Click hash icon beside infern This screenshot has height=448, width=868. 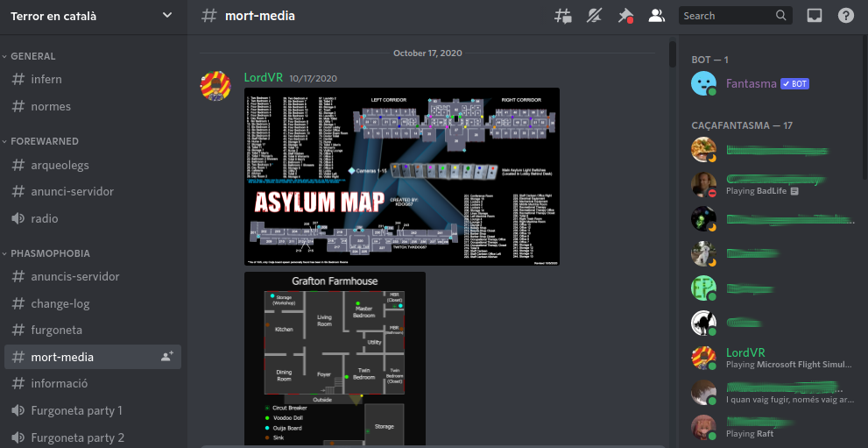(18, 79)
